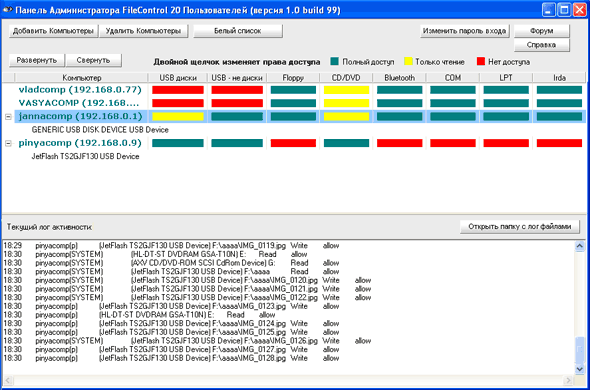This screenshot has height=390, width=590.
Task: Select log line for IMG_0128.jpg
Action: tap(171, 358)
